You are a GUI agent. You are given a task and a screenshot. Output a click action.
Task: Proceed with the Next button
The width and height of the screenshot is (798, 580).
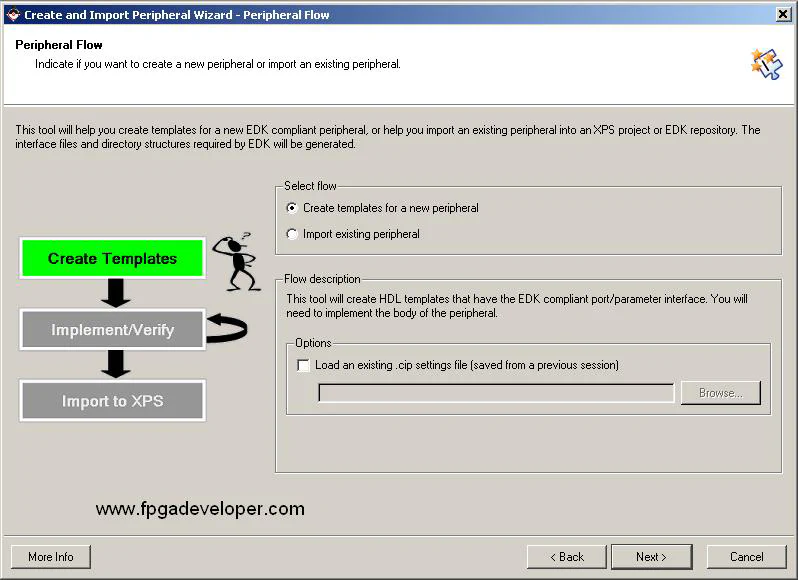click(x=651, y=557)
